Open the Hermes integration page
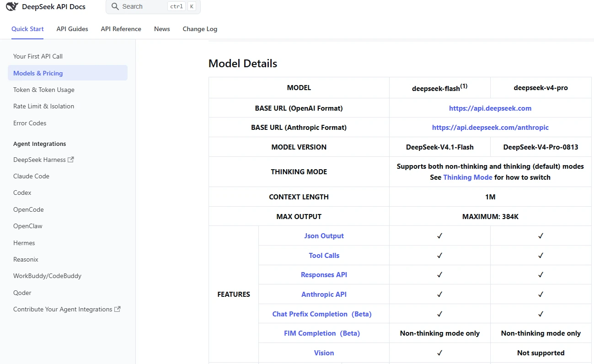The width and height of the screenshot is (594, 364). click(24, 243)
